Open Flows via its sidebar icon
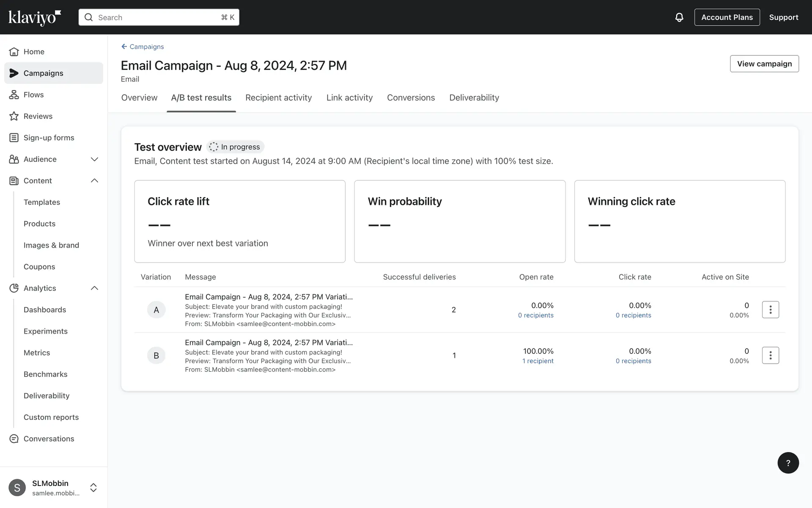The width and height of the screenshot is (812, 508). point(14,95)
